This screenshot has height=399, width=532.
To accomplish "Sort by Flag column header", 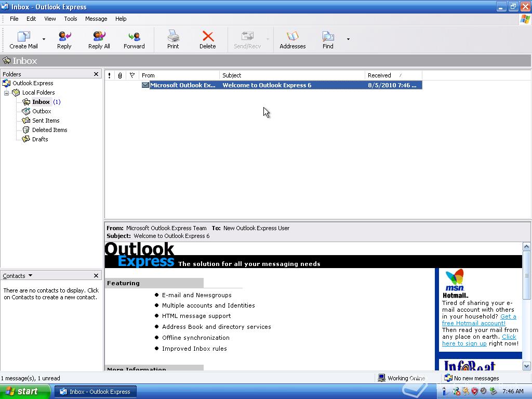I will (132, 75).
